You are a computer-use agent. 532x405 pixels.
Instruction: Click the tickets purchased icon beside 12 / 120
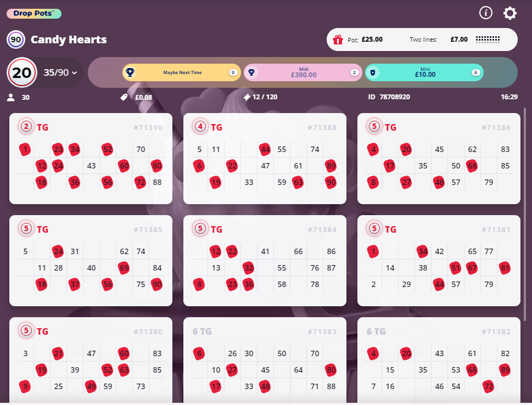pos(247,98)
